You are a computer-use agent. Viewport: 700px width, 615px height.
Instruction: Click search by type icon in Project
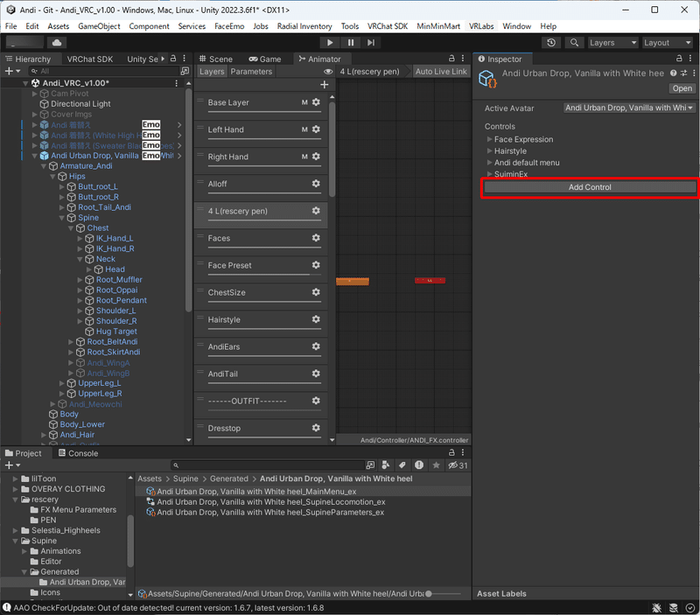coord(386,465)
